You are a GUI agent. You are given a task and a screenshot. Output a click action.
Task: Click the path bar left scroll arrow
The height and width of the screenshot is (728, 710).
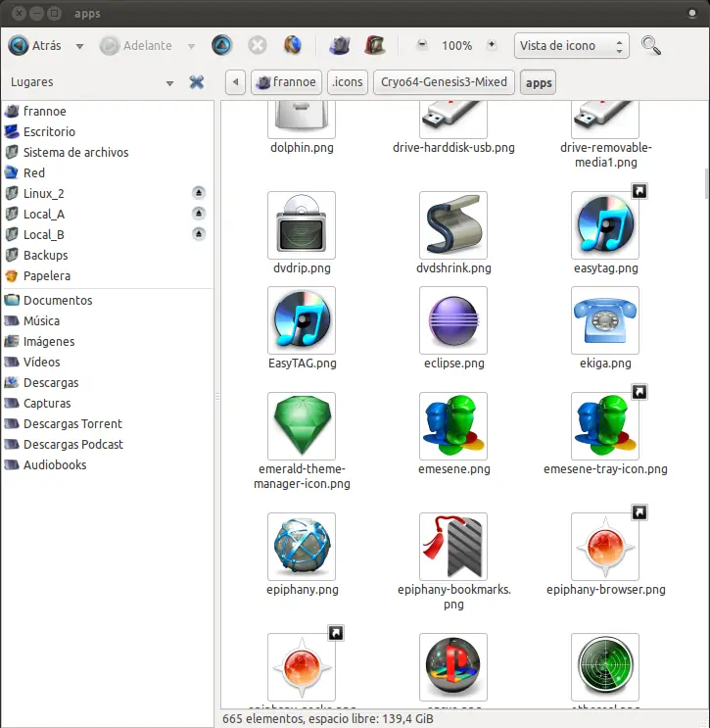235,82
